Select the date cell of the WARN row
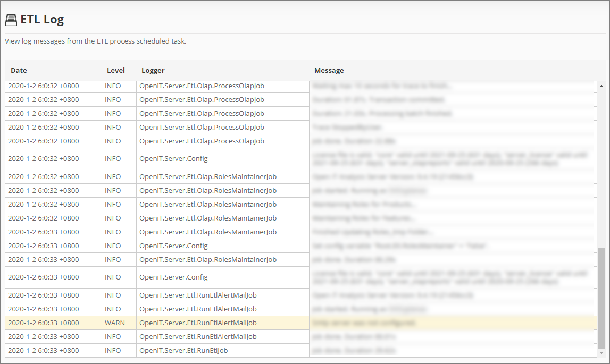Image resolution: width=610 pixels, height=364 pixels. pos(43,323)
